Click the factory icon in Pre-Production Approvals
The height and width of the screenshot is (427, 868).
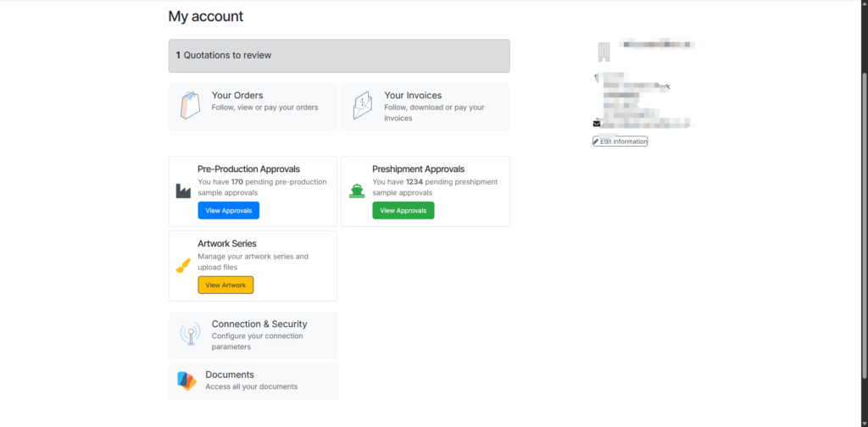pos(183,191)
